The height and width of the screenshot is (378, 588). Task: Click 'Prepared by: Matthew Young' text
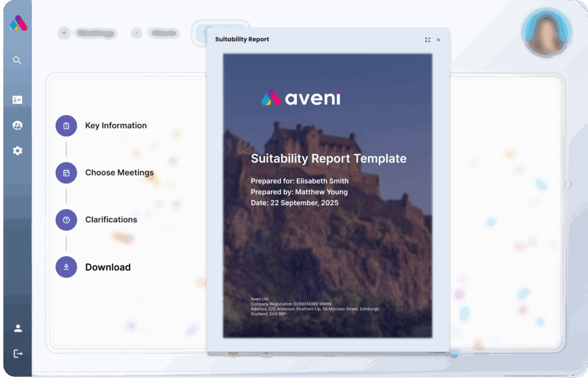tap(299, 192)
